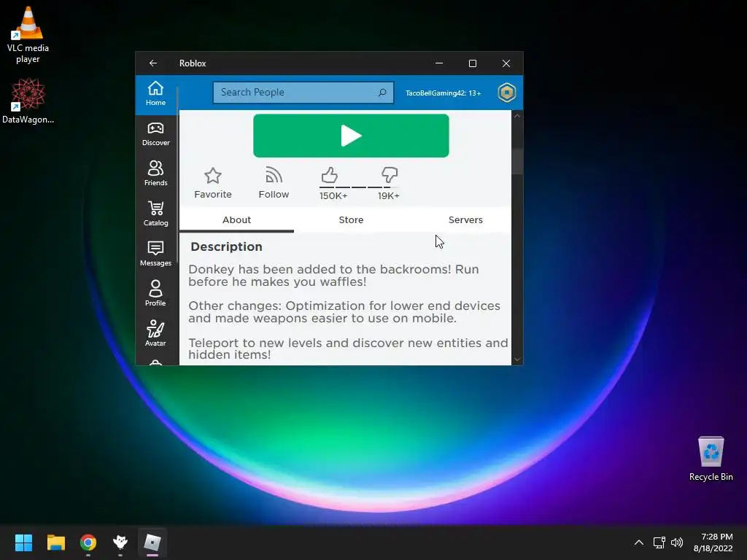
Task: Open the Profile page
Action: click(156, 293)
